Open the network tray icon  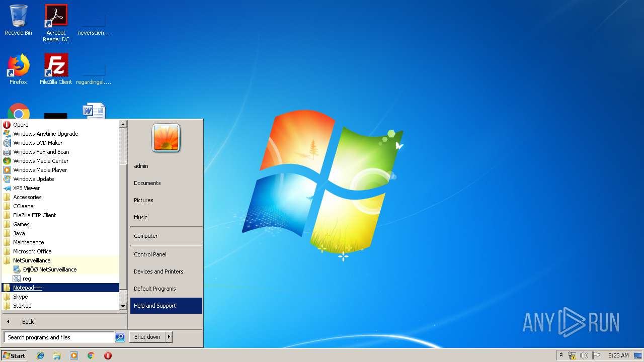point(572,355)
